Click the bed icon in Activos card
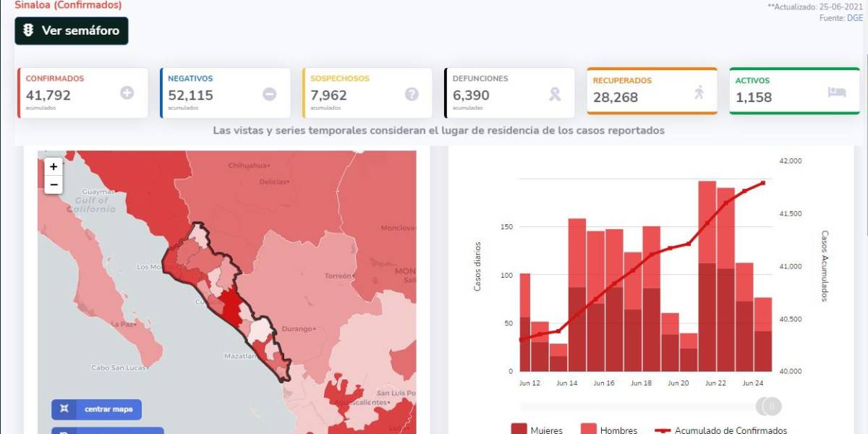This screenshot has height=434, width=868. click(x=837, y=93)
